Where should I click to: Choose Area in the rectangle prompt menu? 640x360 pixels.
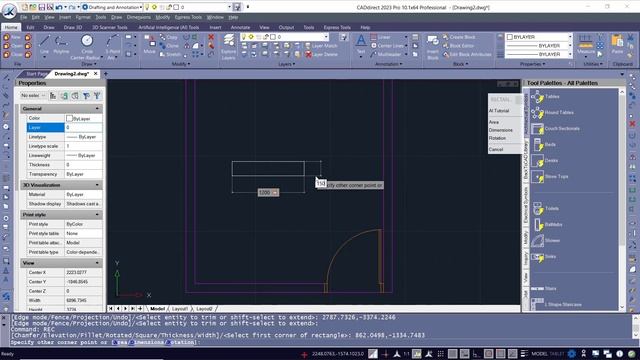tap(494, 122)
